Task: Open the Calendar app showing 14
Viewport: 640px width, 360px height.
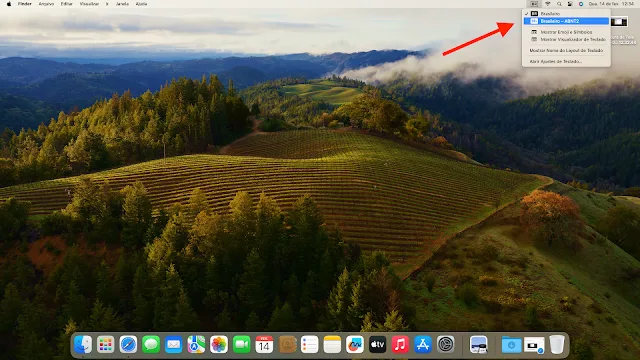Action: [x=264, y=344]
